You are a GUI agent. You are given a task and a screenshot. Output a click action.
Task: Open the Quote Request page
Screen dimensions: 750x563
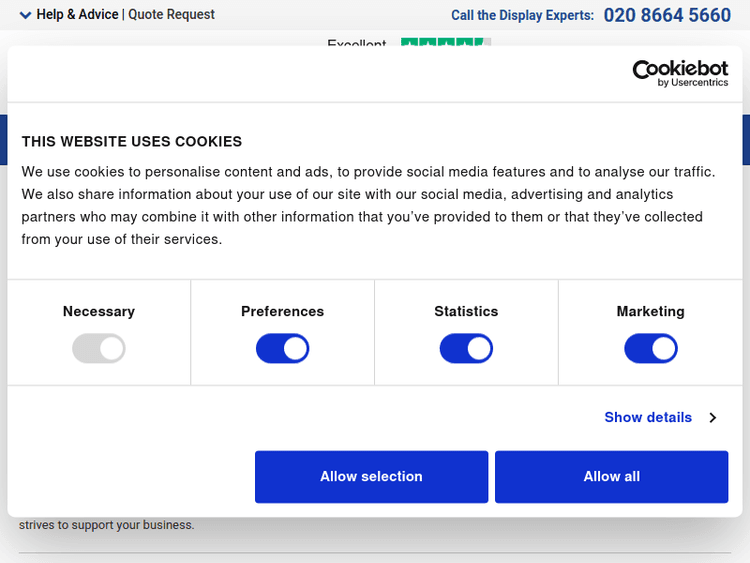coord(171,15)
